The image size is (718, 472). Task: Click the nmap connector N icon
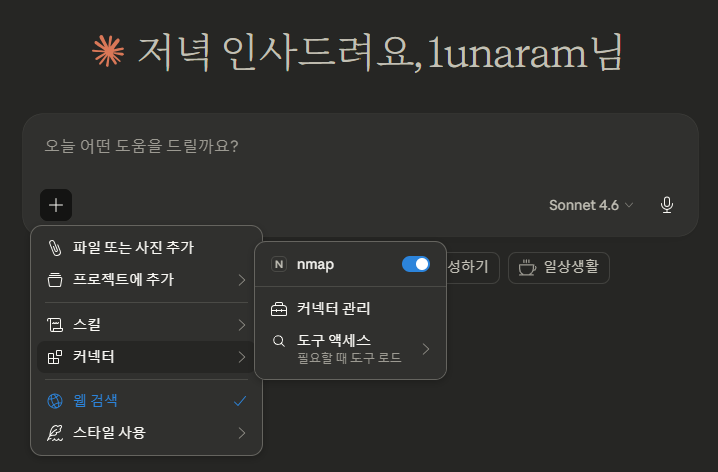click(279, 264)
